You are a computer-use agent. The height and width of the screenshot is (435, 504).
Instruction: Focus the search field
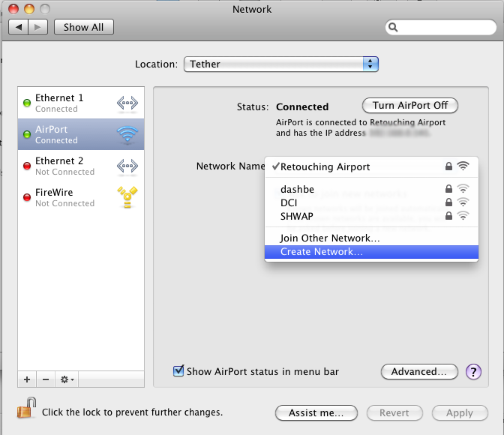pyautogui.click(x=441, y=27)
